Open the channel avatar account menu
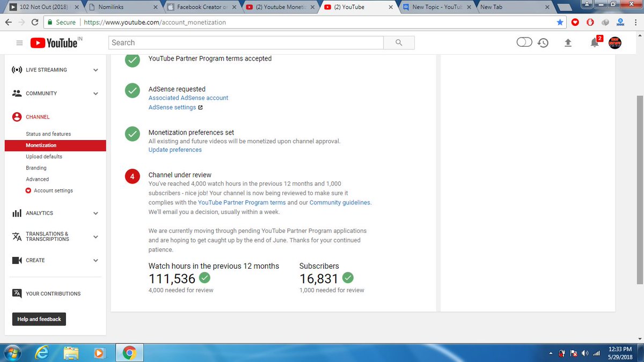Screen dimensions: 644x362 (615, 43)
